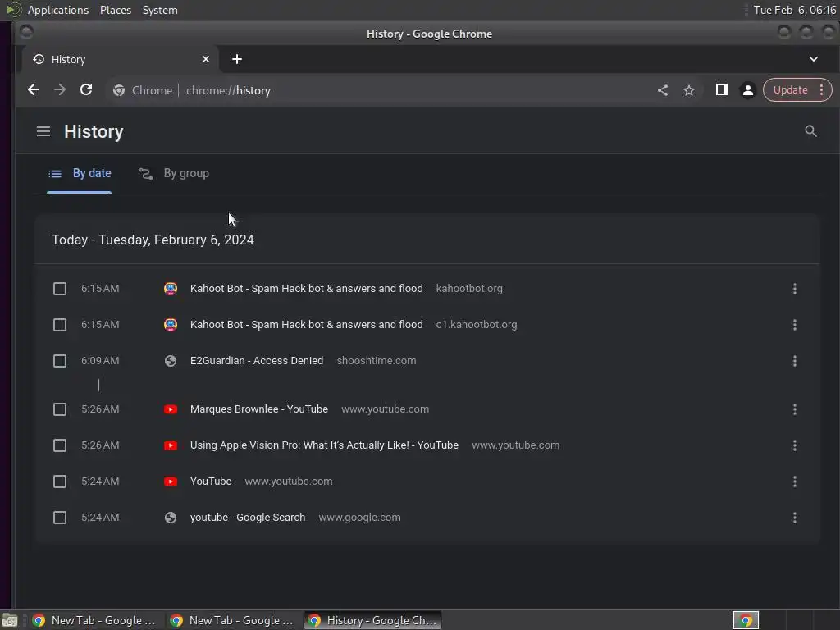The height and width of the screenshot is (630, 840).
Task: Click the Kahoot favicon on c1.kahootbot.org row
Action: click(171, 325)
